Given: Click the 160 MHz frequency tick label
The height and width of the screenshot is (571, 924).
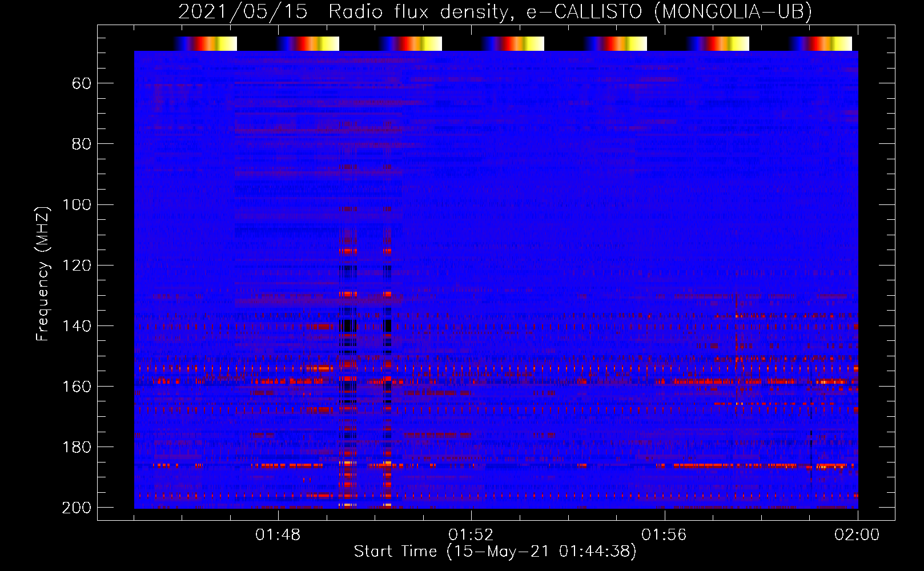Looking at the screenshot, I should tap(77, 386).
